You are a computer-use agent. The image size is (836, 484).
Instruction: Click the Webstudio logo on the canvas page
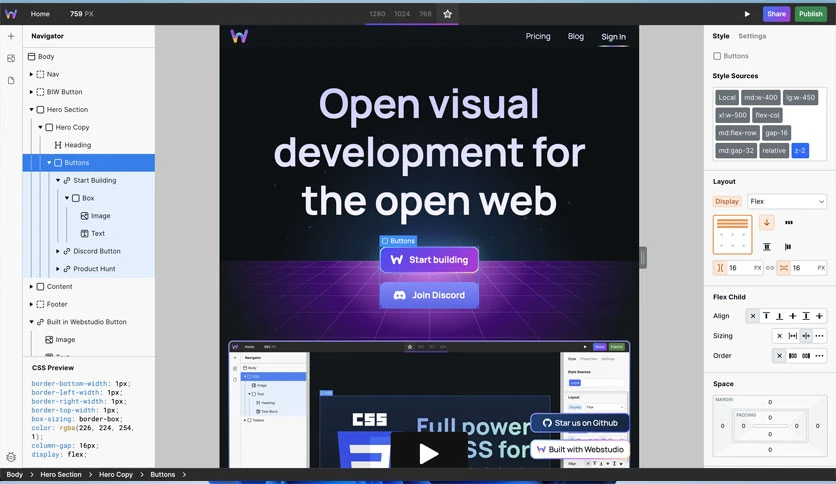(239, 36)
